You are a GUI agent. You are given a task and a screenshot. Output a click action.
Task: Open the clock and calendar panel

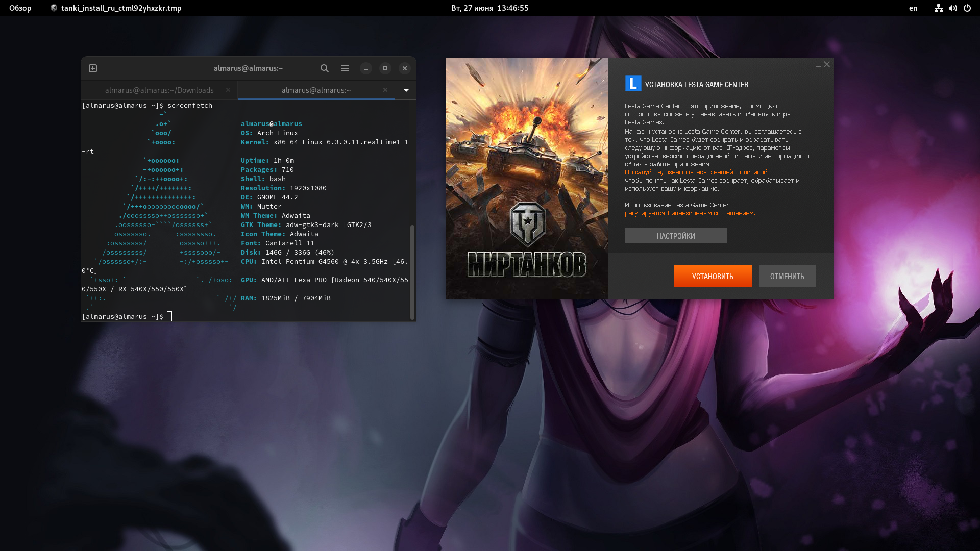(490, 8)
